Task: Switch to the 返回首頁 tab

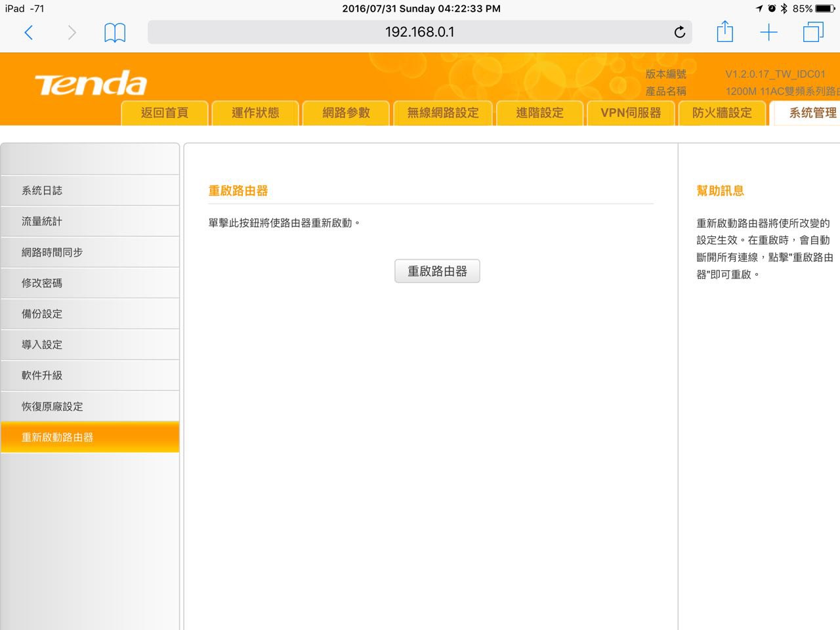Action: click(x=165, y=113)
